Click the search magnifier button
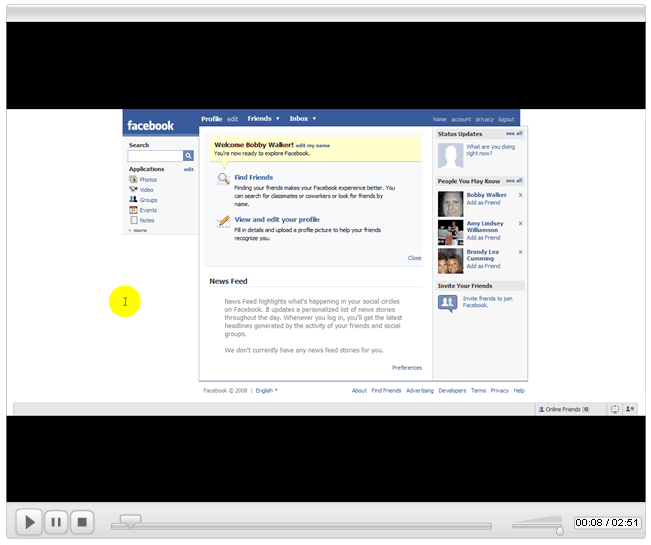Screen dimensions: 651x545 coord(188,156)
